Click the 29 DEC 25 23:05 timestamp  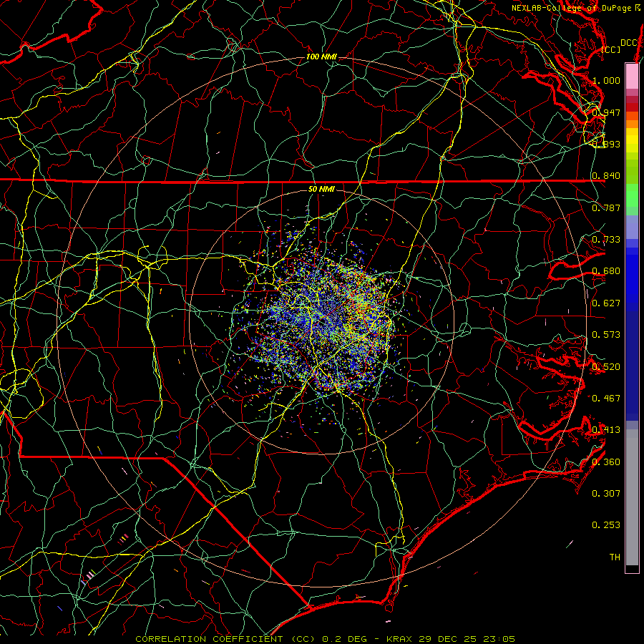click(x=467, y=639)
